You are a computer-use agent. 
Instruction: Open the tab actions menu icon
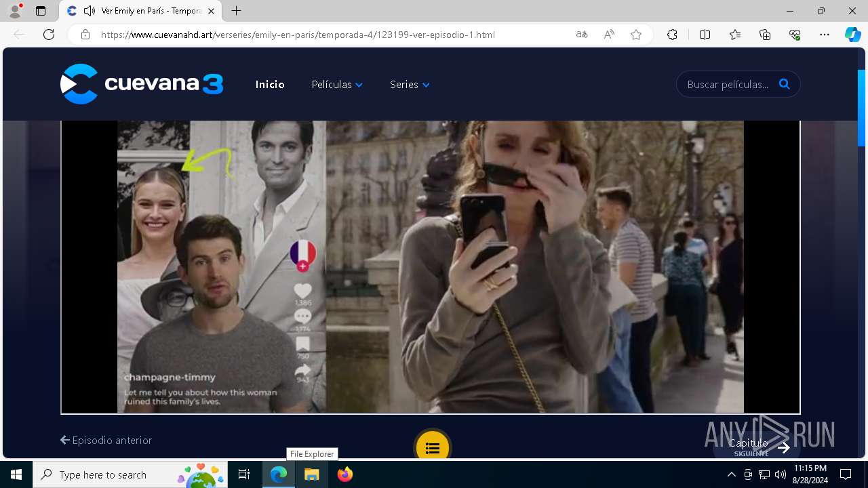click(x=41, y=11)
